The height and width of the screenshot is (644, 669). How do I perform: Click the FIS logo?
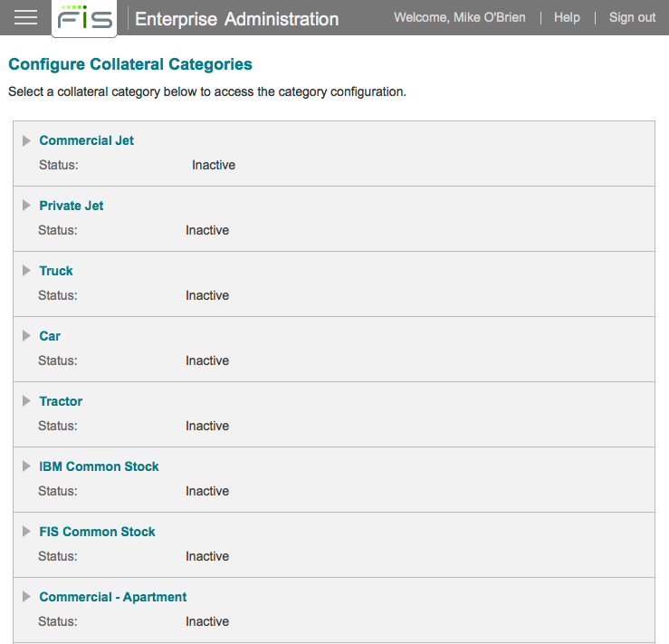coord(84,18)
